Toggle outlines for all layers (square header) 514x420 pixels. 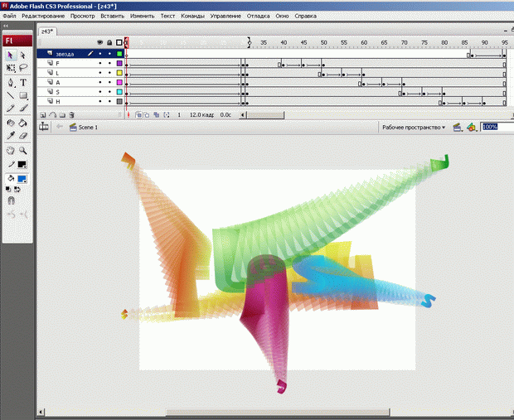pos(119,42)
